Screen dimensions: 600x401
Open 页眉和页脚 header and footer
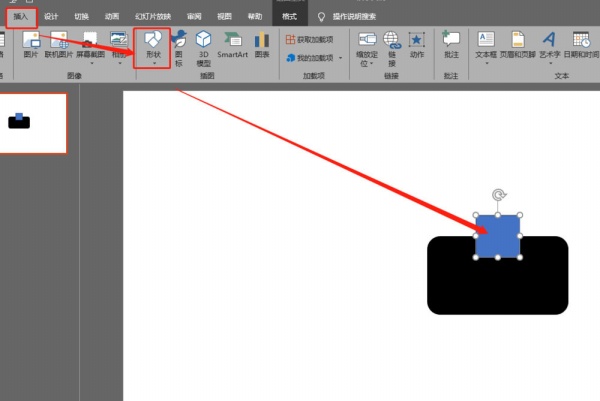point(517,45)
